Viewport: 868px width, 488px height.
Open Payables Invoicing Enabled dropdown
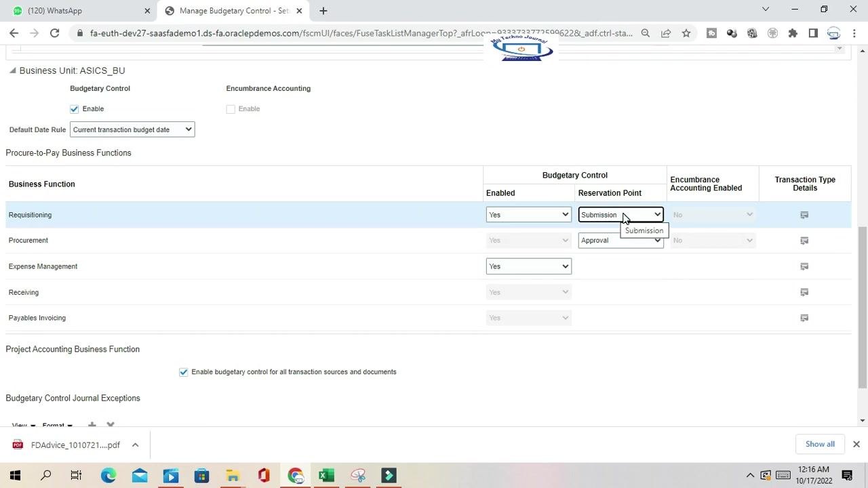click(x=529, y=318)
